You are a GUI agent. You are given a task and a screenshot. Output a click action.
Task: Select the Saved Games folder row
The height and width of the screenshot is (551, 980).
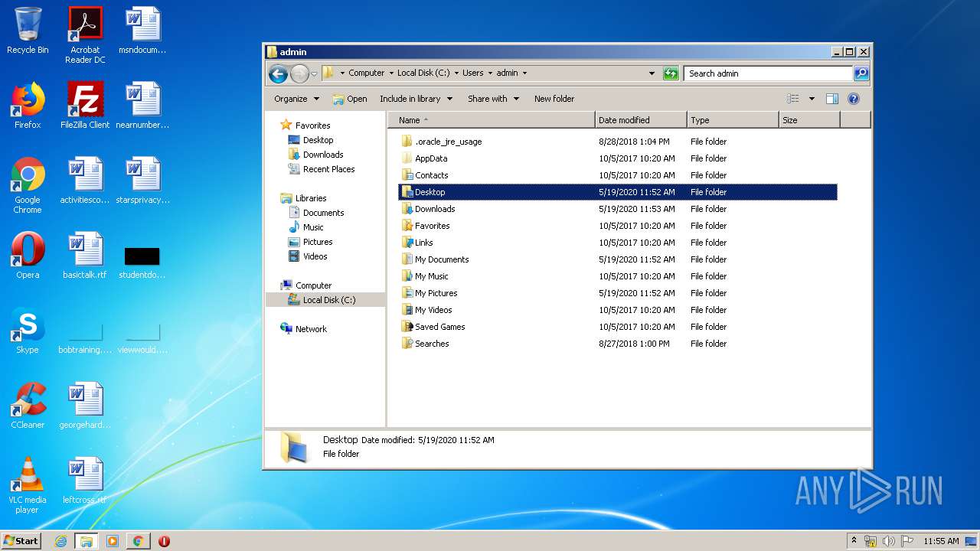click(x=618, y=327)
